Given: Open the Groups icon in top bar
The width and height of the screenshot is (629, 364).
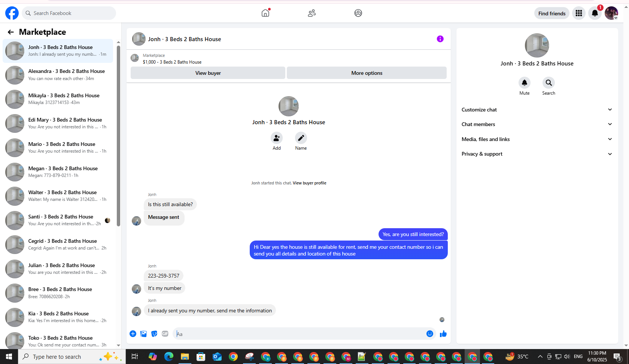Looking at the screenshot, I should 358,13.
